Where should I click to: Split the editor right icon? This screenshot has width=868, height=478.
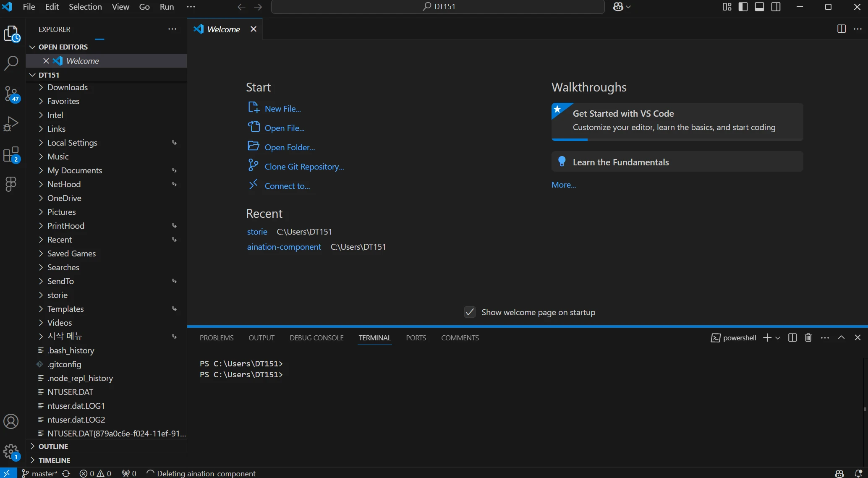(x=841, y=29)
